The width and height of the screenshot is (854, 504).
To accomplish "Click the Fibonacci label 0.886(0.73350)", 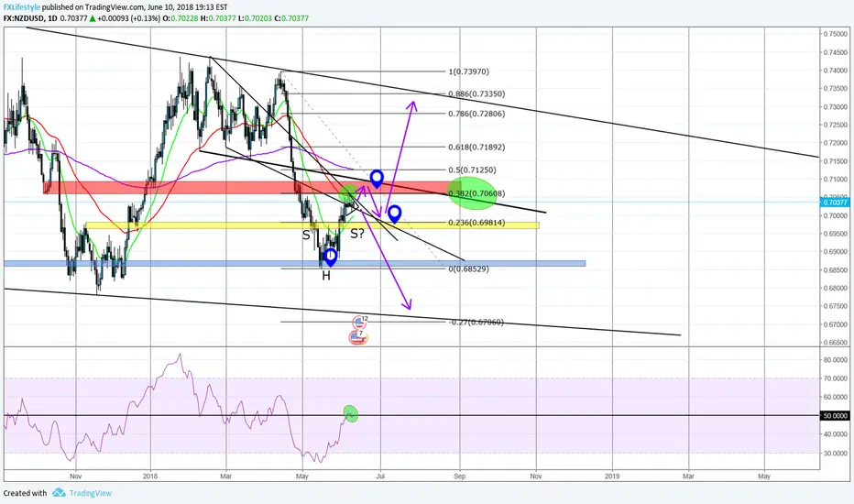I will click(x=476, y=93).
